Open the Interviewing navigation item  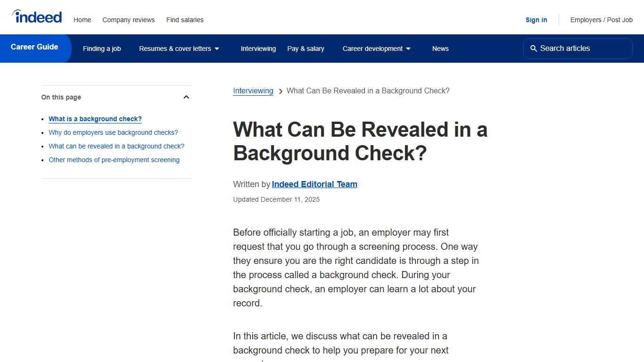tap(258, 48)
